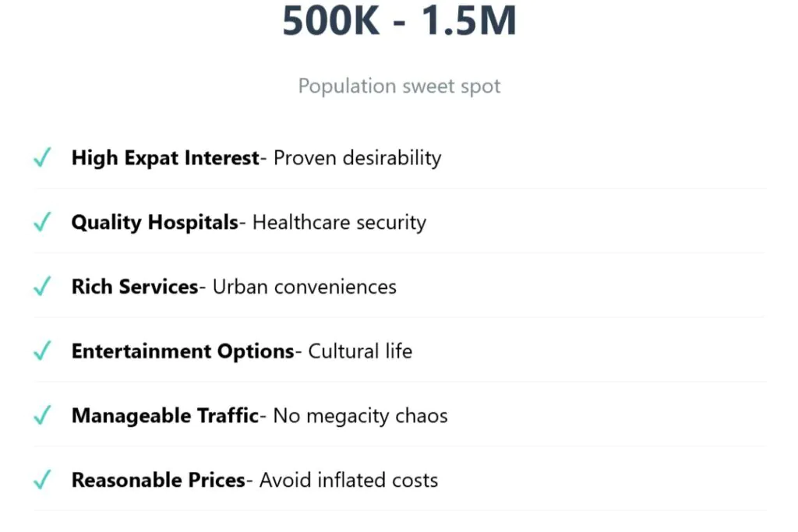
Task: Select the bold "Reasonable Prices" label
Action: coord(158,481)
